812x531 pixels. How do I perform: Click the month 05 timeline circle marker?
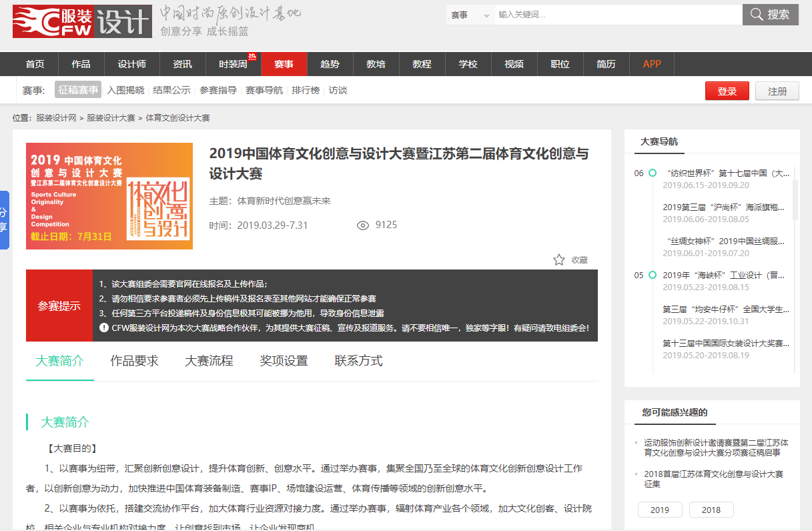(x=653, y=275)
